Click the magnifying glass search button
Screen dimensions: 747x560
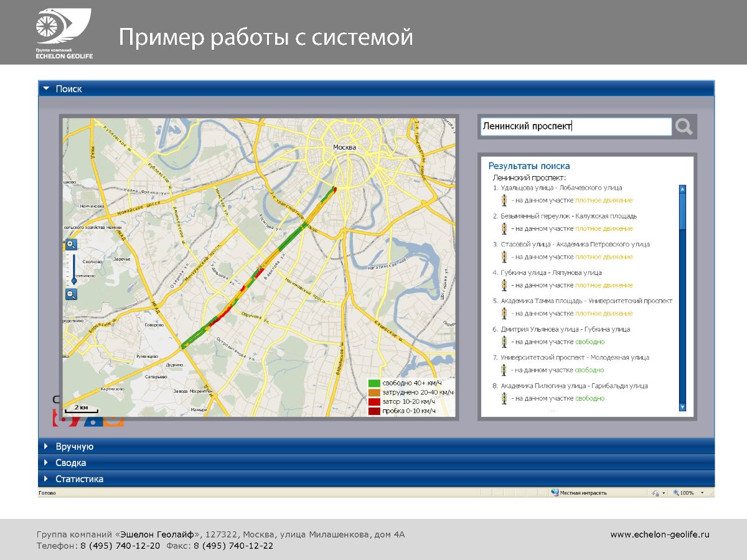point(684,127)
